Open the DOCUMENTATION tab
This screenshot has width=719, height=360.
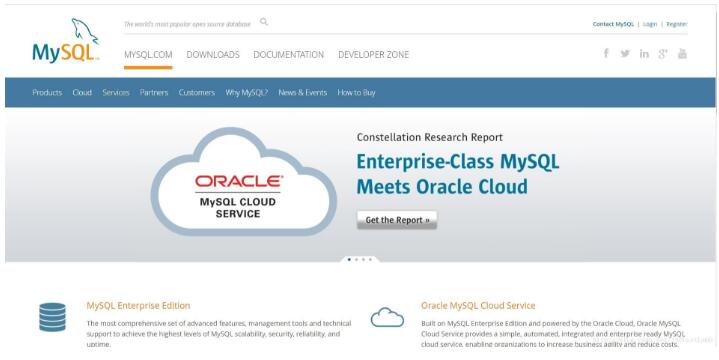[x=288, y=55]
